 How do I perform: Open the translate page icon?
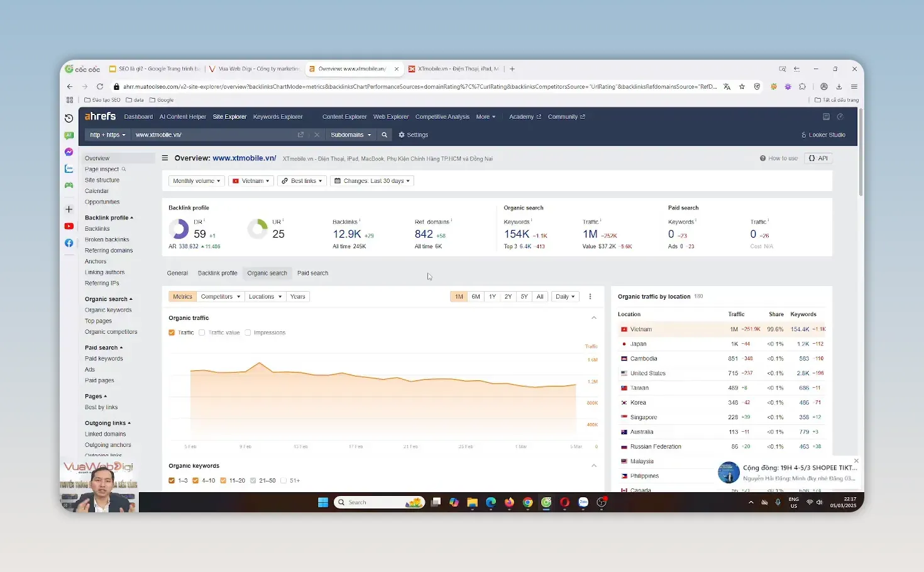click(727, 87)
